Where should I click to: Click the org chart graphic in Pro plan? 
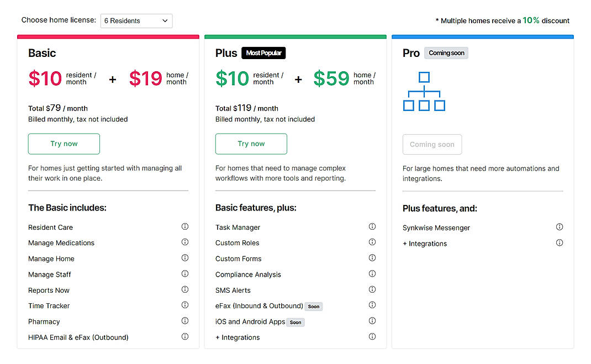coord(424,92)
